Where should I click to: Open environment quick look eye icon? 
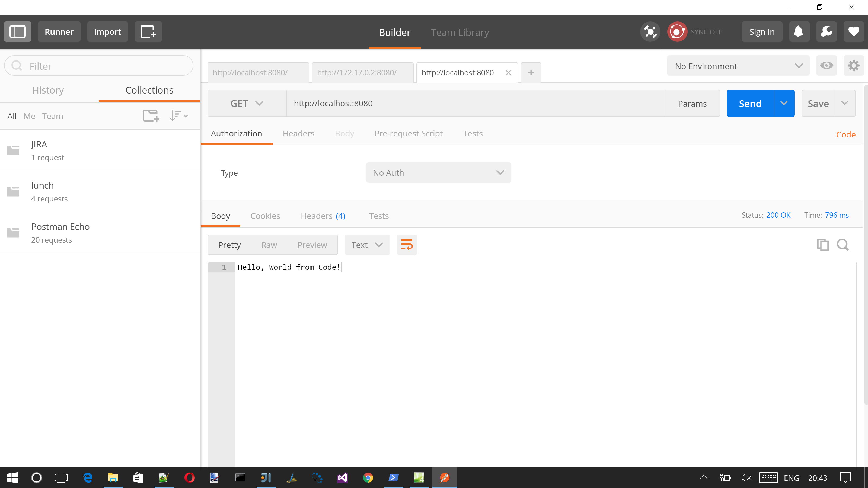(x=826, y=65)
